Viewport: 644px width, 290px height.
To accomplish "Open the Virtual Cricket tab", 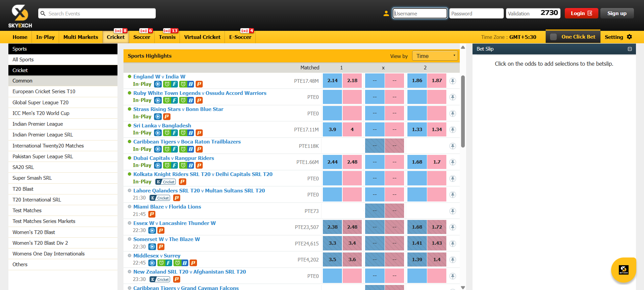I will click(x=202, y=37).
